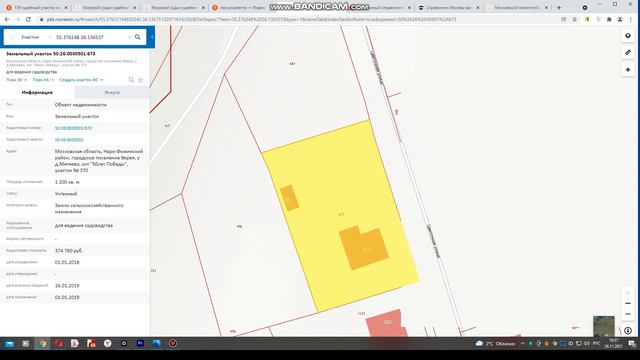This screenshot has width=640, height=360.
Task: Select the measurement ruler tool on the map
Action: [x=628, y=53]
